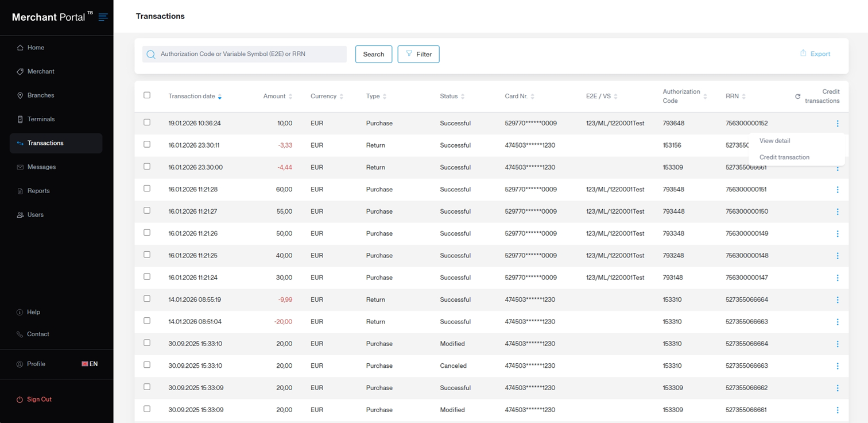
Task: Switch language using the EN selector
Action: point(90,364)
